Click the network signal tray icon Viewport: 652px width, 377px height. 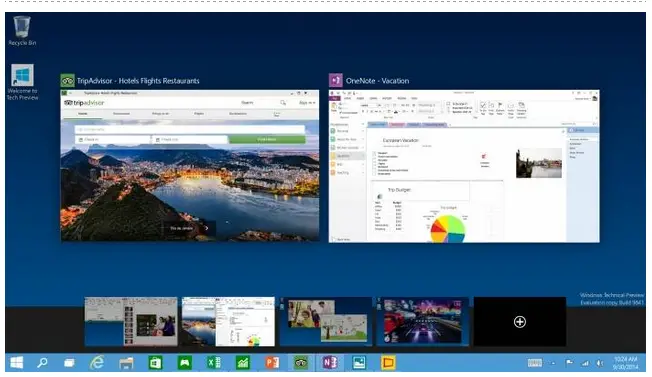click(x=585, y=363)
